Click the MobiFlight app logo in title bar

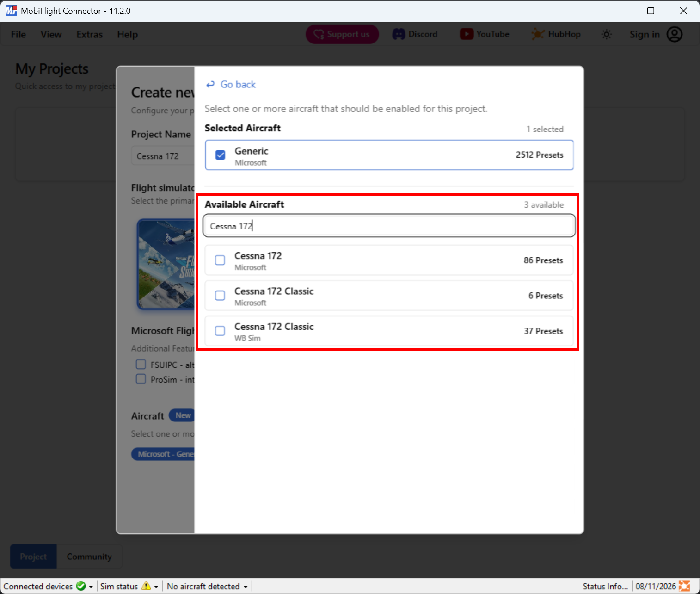pyautogui.click(x=11, y=11)
